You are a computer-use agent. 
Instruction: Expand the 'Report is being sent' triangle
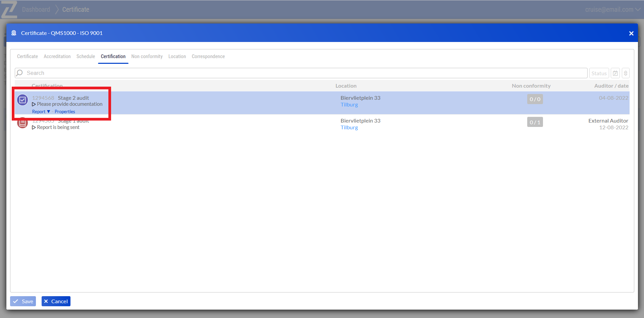coord(34,128)
